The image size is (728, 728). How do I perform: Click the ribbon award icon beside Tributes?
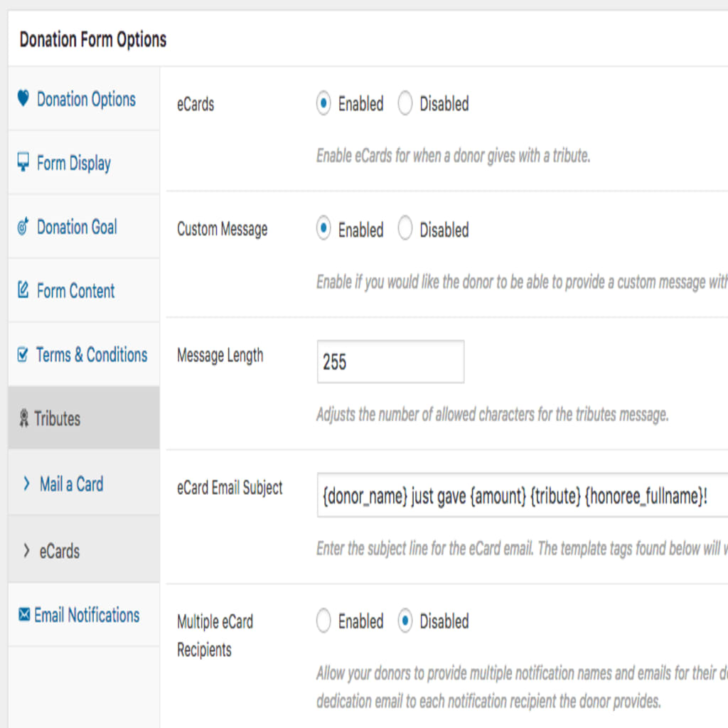[x=23, y=418]
